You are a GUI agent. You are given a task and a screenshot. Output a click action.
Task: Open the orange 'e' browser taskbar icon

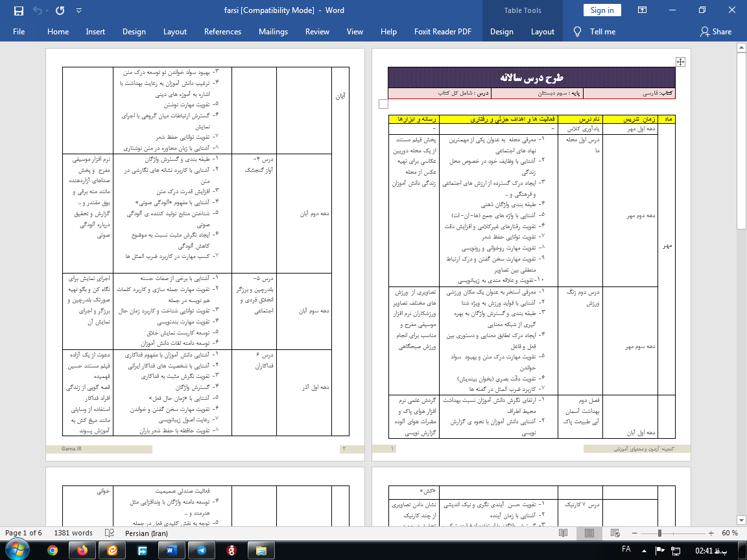pos(112,550)
